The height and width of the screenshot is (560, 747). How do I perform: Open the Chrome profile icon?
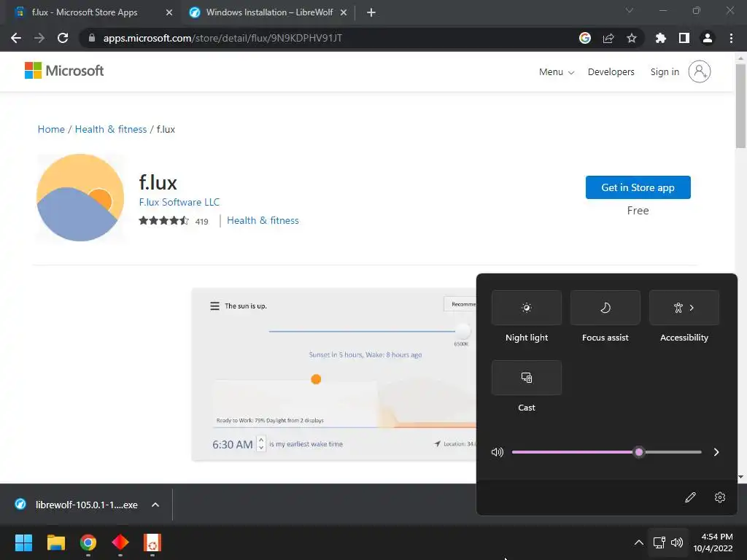click(x=708, y=38)
